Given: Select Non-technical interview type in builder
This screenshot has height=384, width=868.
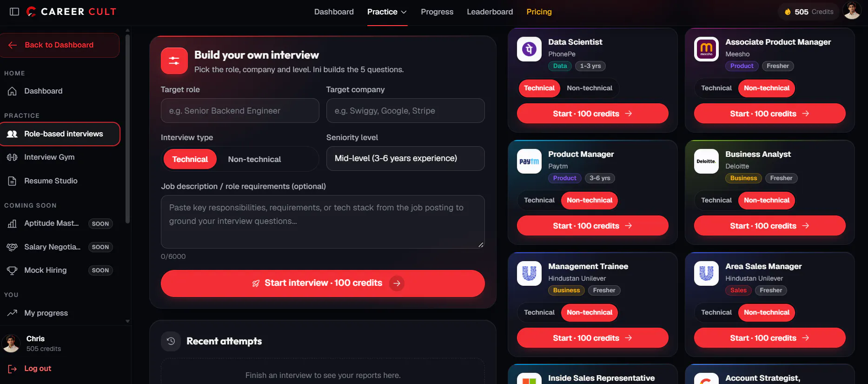Looking at the screenshot, I should pyautogui.click(x=254, y=159).
